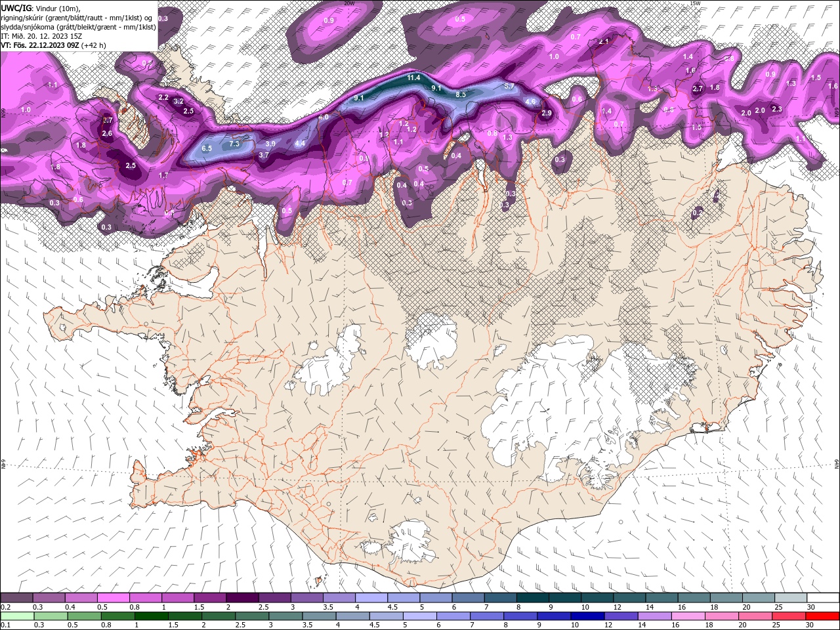This screenshot has width=840, height=630.
Task: Click the 8.5 precipitation value on the map
Action: pyautogui.click(x=461, y=94)
